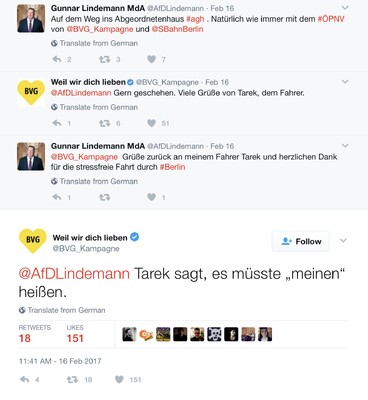This screenshot has height=400, width=368.
Task: Retweet the first tweet with 3 retweets
Action: coord(105,59)
